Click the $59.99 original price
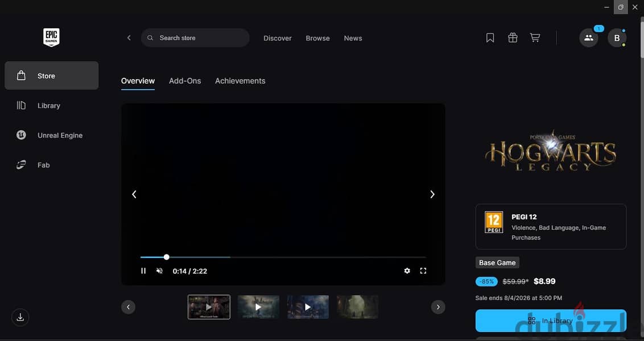This screenshot has width=644, height=341. [515, 281]
